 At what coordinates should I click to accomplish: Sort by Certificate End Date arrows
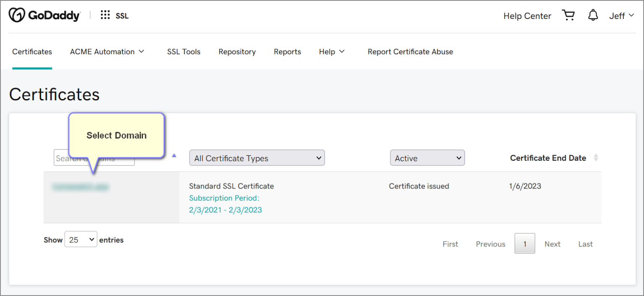click(596, 158)
